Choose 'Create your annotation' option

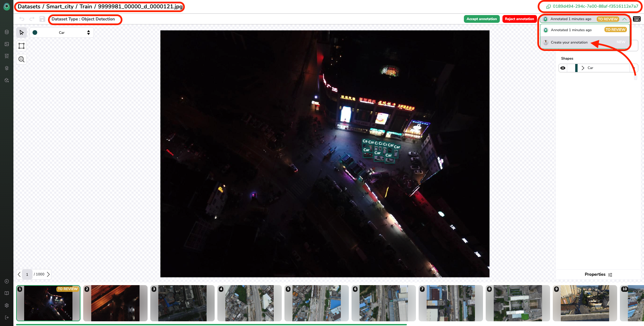pos(585,42)
